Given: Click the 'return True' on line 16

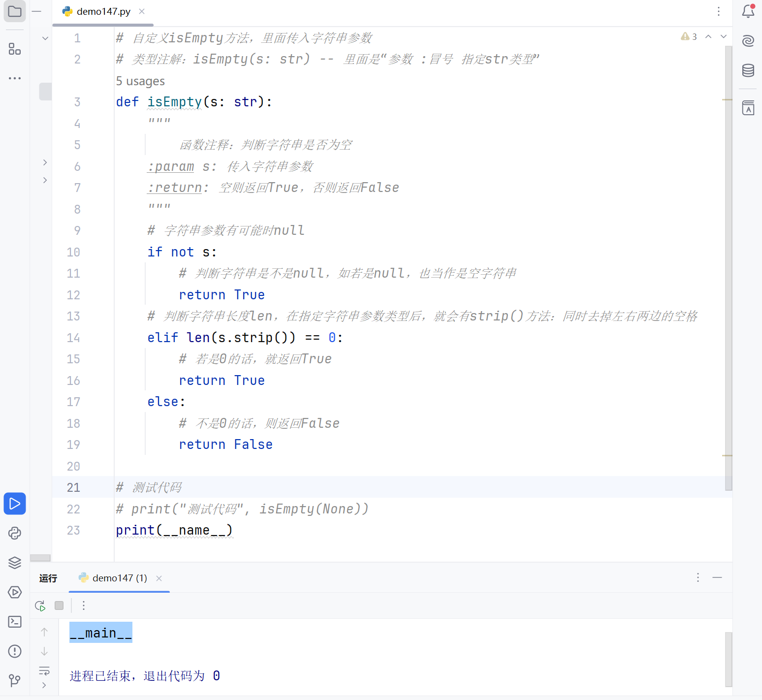Looking at the screenshot, I should coord(222,381).
